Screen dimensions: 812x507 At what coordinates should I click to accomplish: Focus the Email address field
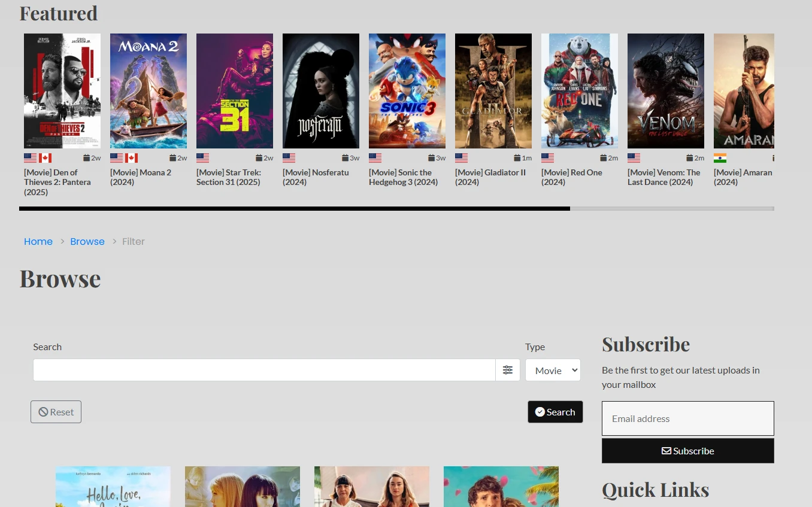(x=687, y=418)
